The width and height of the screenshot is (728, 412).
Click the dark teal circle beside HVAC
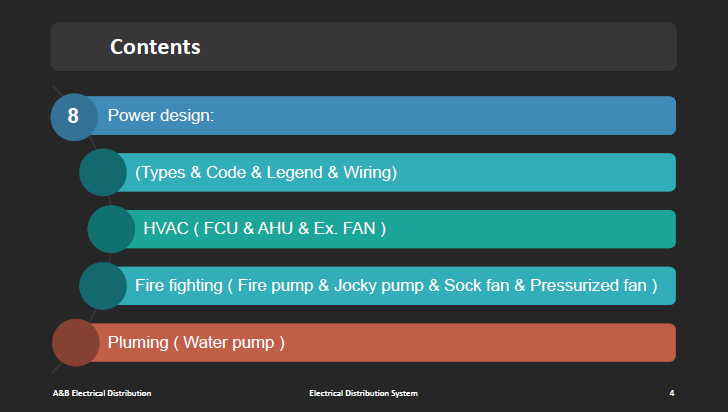pyautogui.click(x=111, y=229)
